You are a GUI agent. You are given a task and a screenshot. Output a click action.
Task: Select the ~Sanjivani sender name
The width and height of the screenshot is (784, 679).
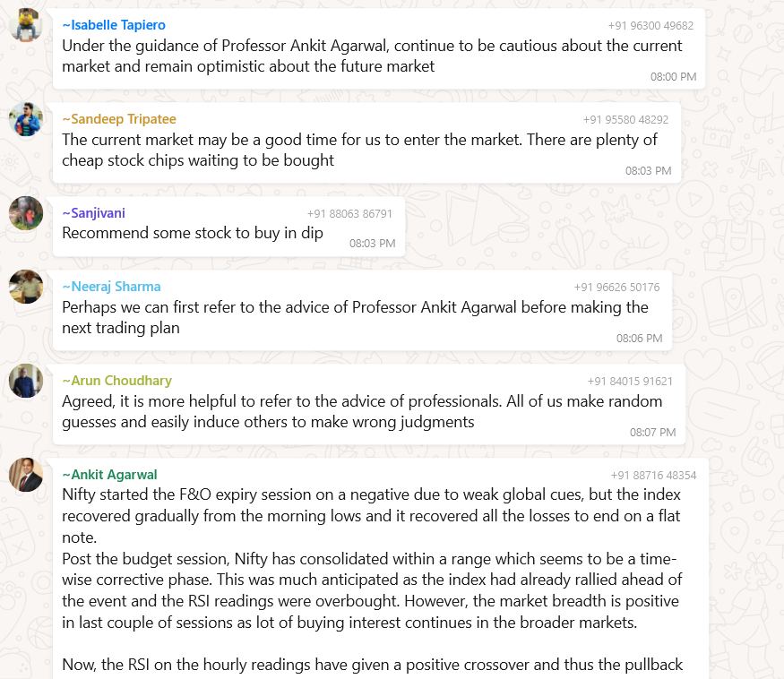[93, 213]
